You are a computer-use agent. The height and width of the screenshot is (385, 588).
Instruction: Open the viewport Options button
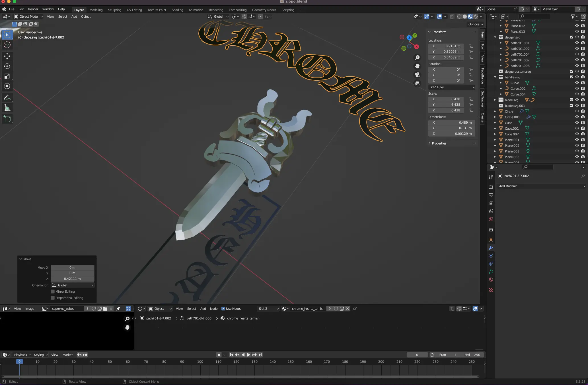(x=476, y=24)
